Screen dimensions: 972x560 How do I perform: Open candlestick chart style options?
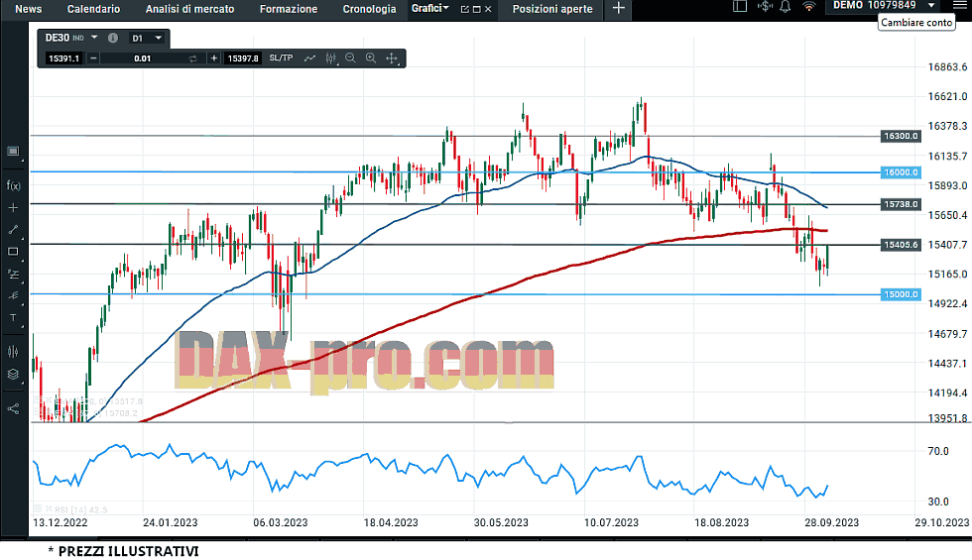tap(331, 58)
